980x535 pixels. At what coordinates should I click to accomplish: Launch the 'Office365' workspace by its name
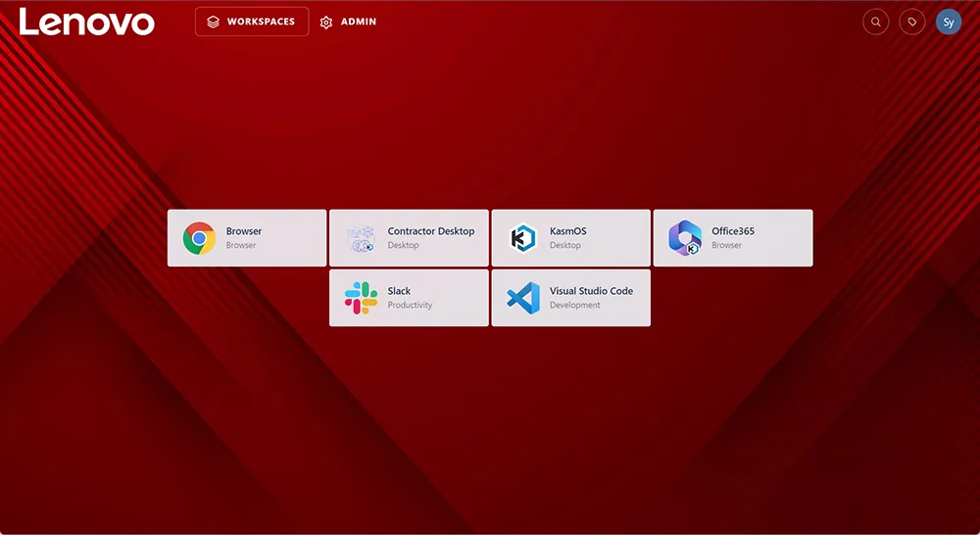(733, 231)
